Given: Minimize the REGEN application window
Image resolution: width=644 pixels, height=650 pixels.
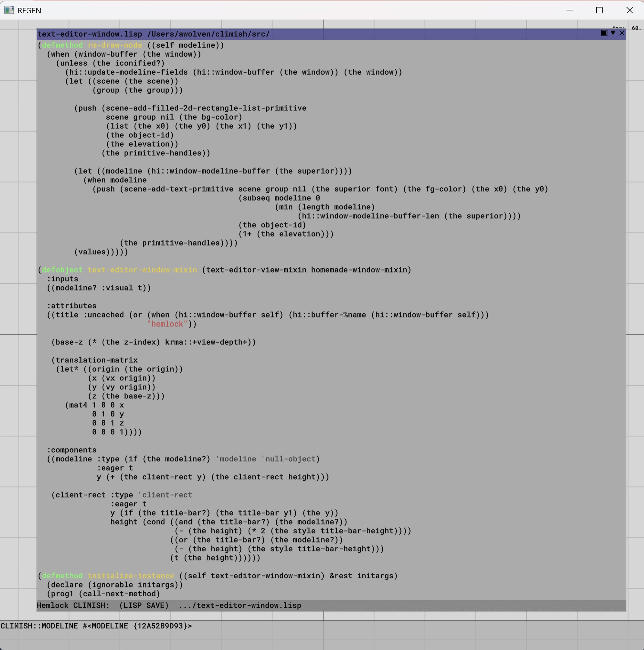Looking at the screenshot, I should tap(570, 10).
